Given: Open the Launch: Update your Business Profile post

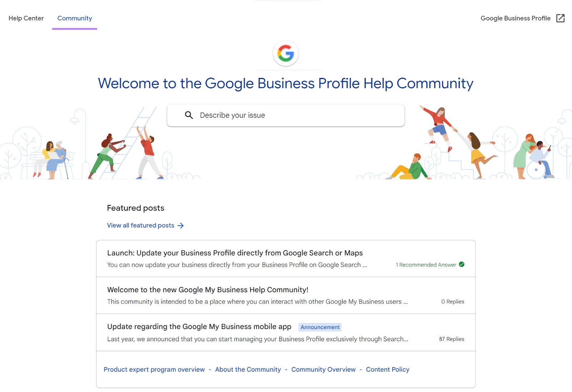Looking at the screenshot, I should click(235, 253).
